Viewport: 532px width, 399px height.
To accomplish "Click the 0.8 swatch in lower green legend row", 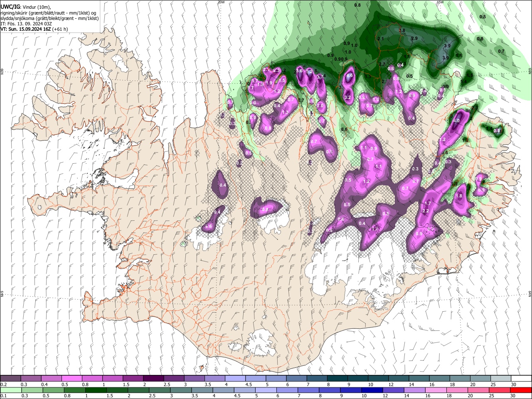I will coord(75,390).
